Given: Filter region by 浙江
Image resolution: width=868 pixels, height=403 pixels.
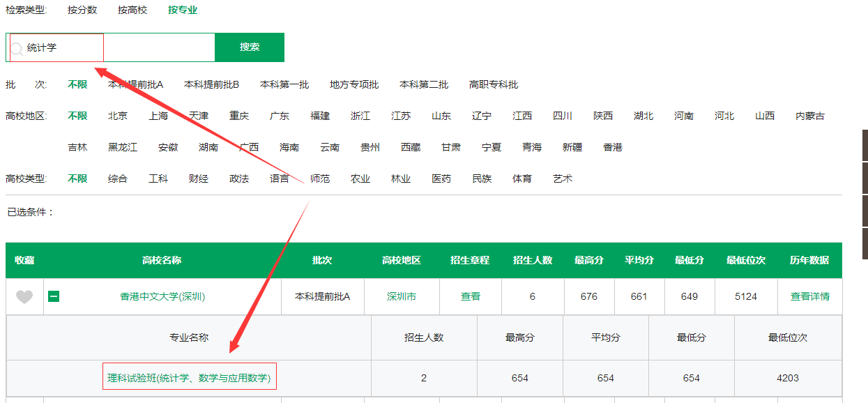Looking at the screenshot, I should [x=360, y=116].
